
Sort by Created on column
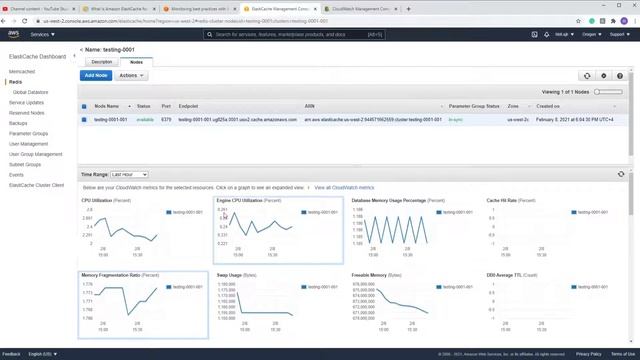pos(548,106)
